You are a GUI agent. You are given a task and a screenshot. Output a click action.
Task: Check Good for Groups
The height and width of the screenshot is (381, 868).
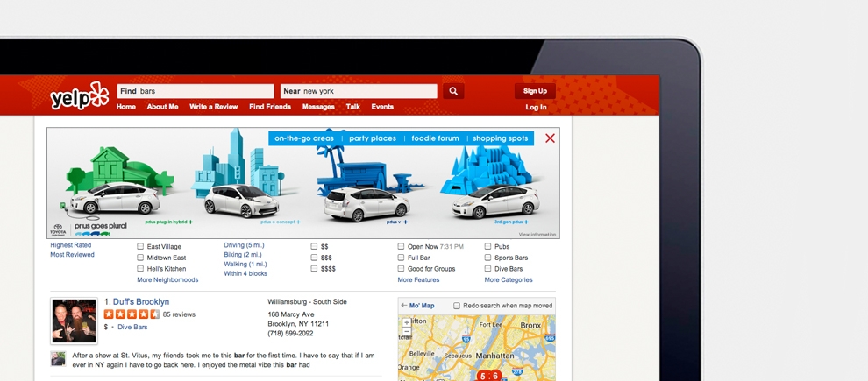click(401, 269)
